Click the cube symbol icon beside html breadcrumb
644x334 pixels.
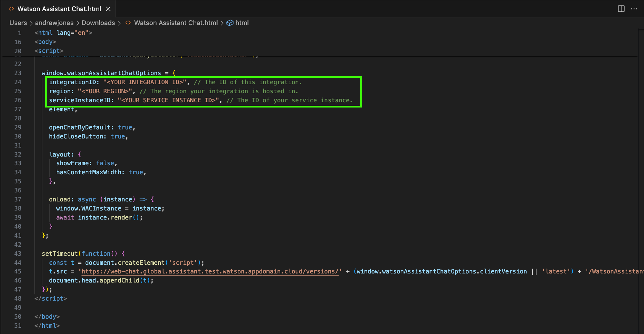pyautogui.click(x=230, y=23)
